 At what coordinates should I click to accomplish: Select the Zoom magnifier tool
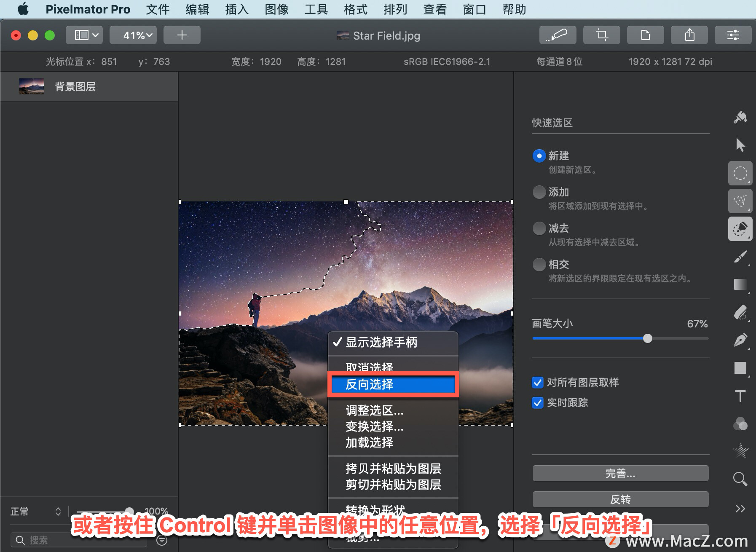[740, 479]
